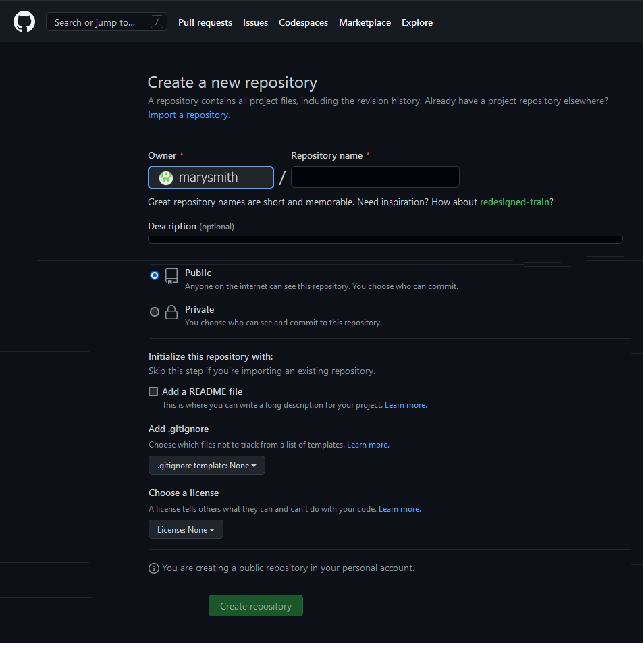
Task: Open Learn more link for licenses
Action: tap(400, 509)
